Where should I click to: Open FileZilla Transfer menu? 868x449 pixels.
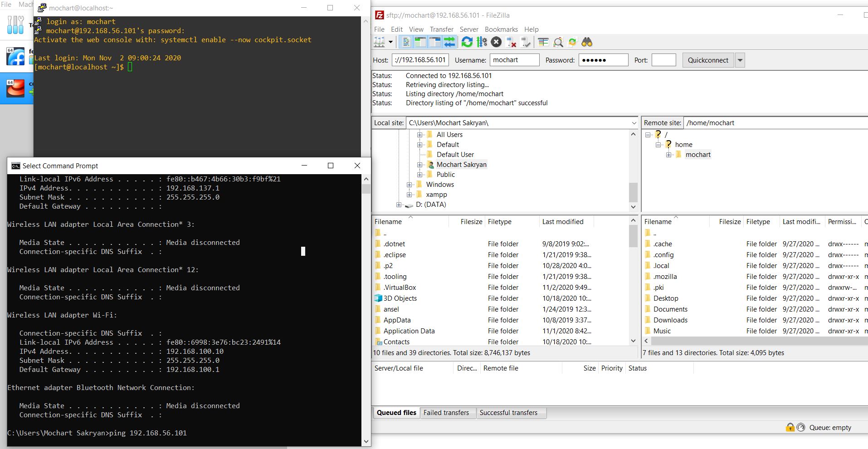click(442, 29)
